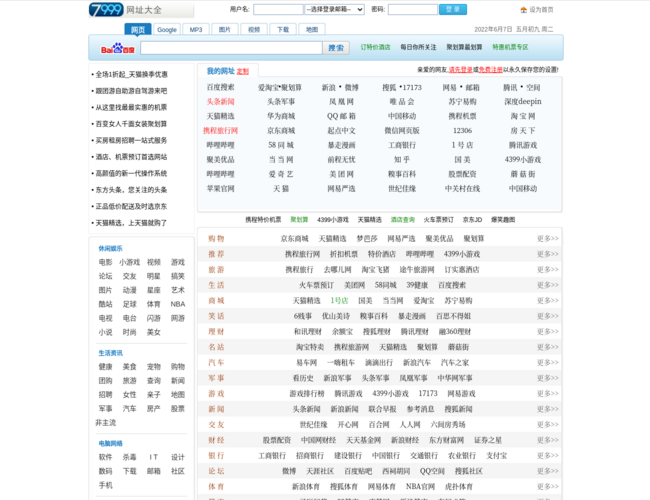Click the blue 登录 login button

click(453, 9)
